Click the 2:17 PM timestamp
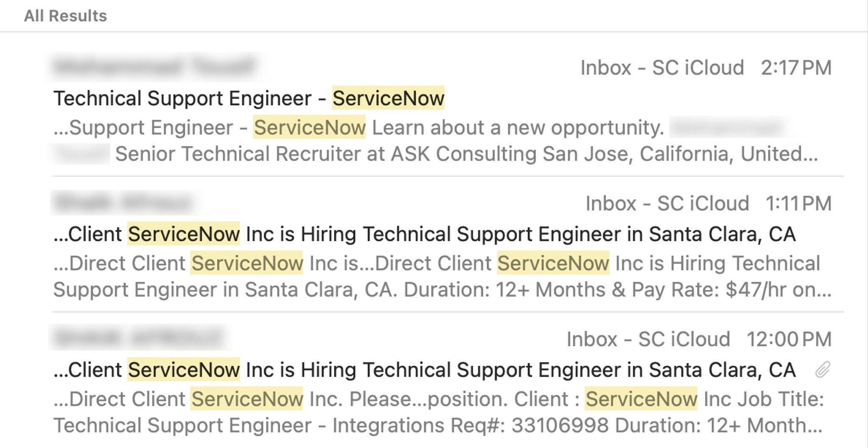Screen dimensions: 868x448 (x=796, y=68)
